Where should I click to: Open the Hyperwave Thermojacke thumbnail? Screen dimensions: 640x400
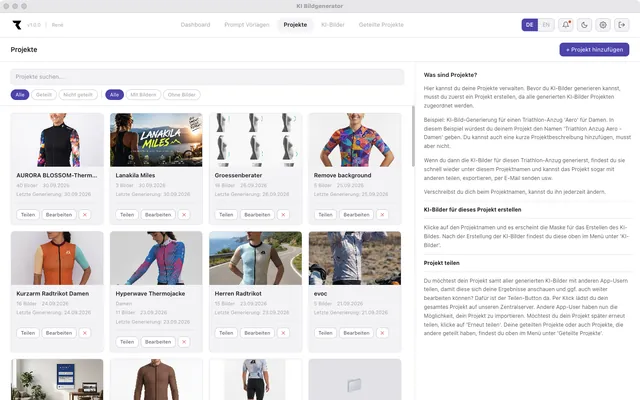[156, 258]
